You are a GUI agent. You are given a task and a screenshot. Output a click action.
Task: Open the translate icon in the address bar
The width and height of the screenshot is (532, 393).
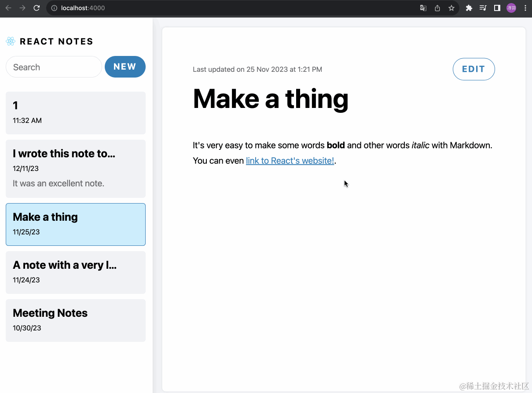(423, 7)
